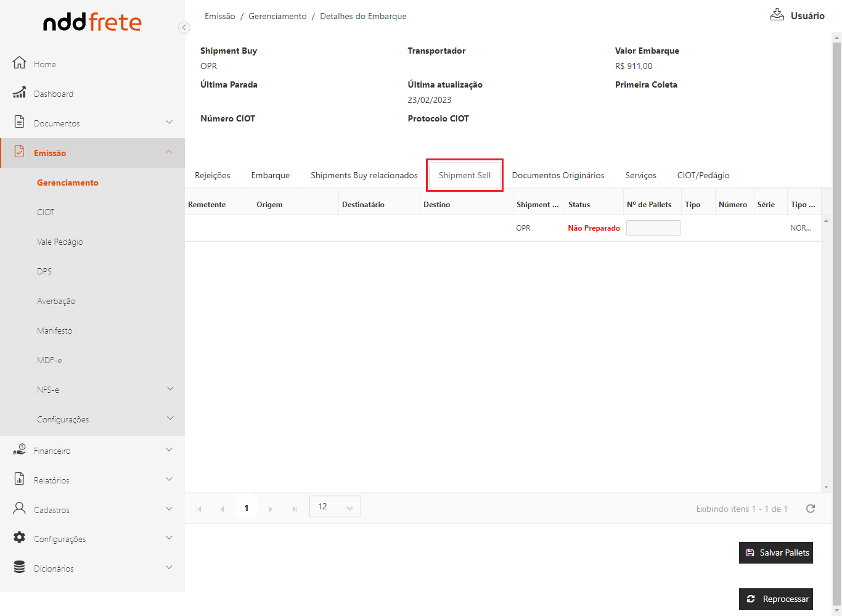
Task: Click the download inbox icon beside Usuário
Action: click(777, 15)
